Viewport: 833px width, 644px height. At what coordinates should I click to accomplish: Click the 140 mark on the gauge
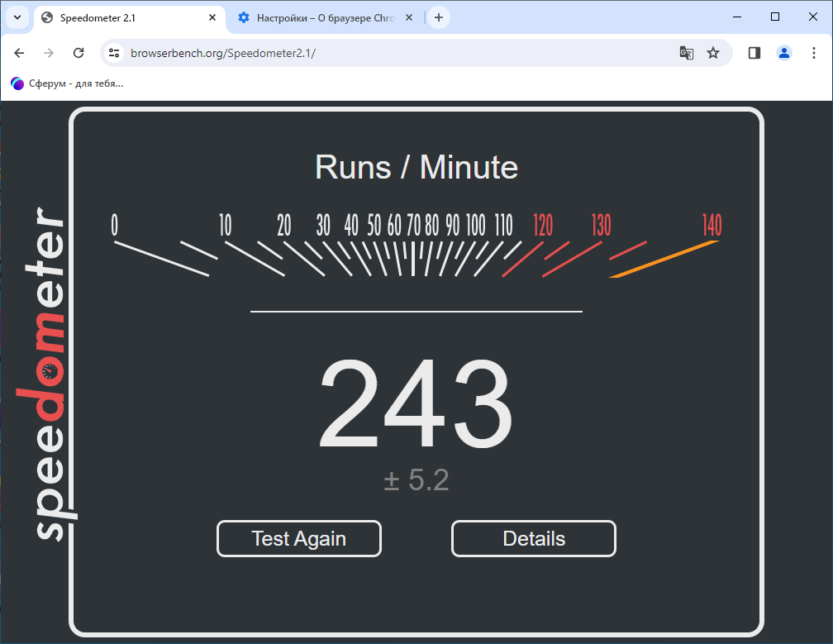tap(712, 226)
